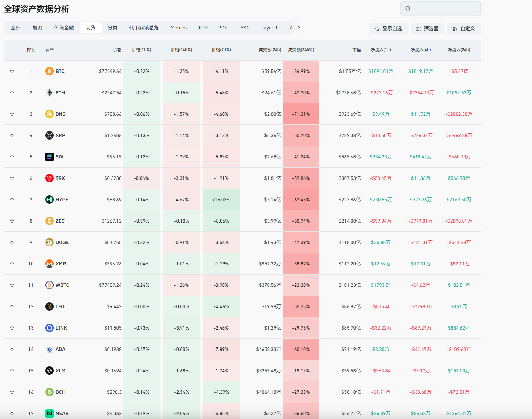Click the BCH coin icon

click(x=49, y=392)
